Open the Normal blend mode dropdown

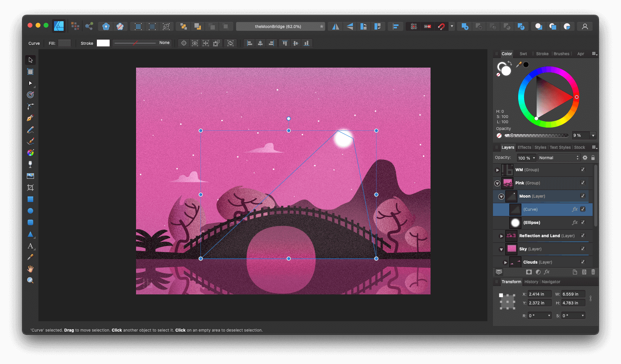558,157
